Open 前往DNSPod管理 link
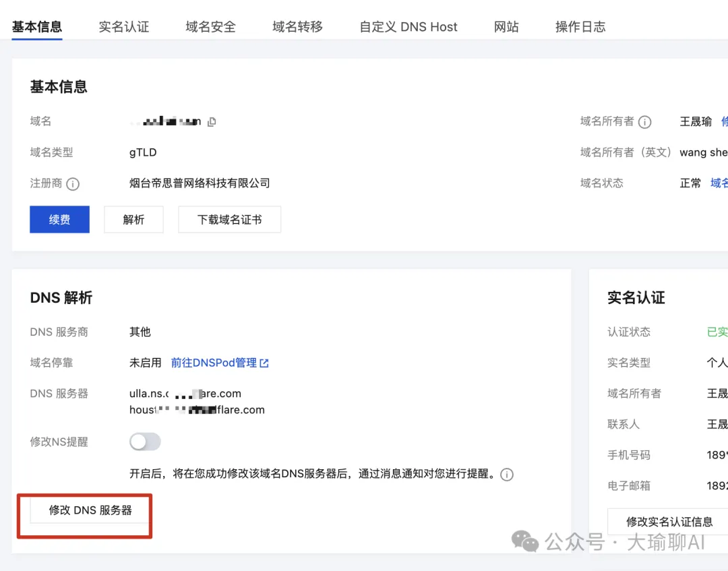Image resolution: width=728 pixels, height=571 pixels. 220,363
